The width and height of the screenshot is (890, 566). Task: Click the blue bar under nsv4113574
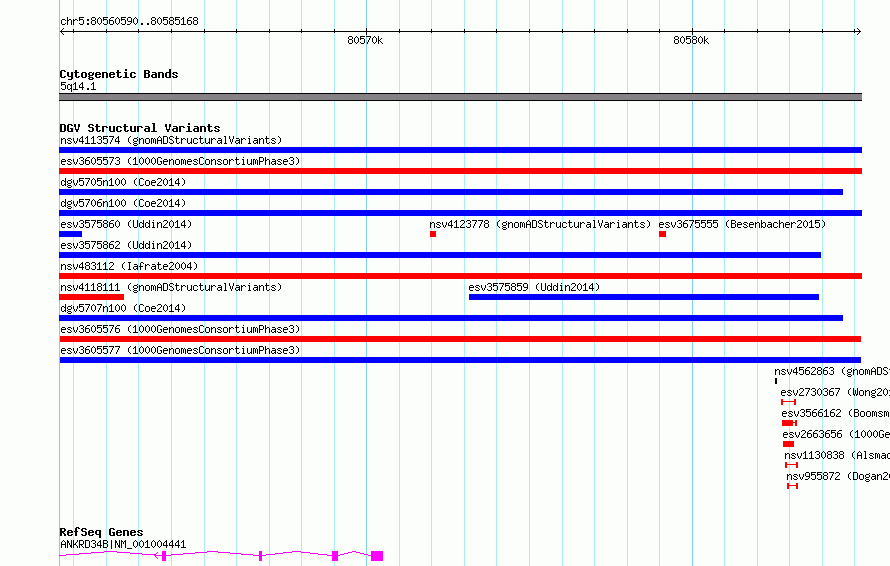(460, 150)
